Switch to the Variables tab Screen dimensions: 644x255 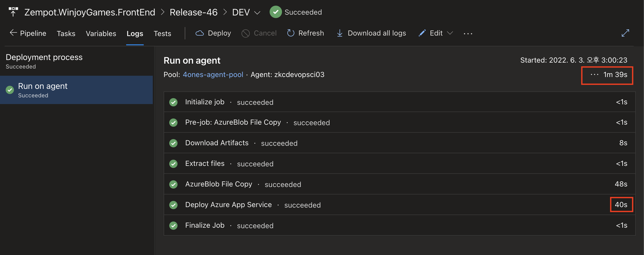click(x=101, y=33)
